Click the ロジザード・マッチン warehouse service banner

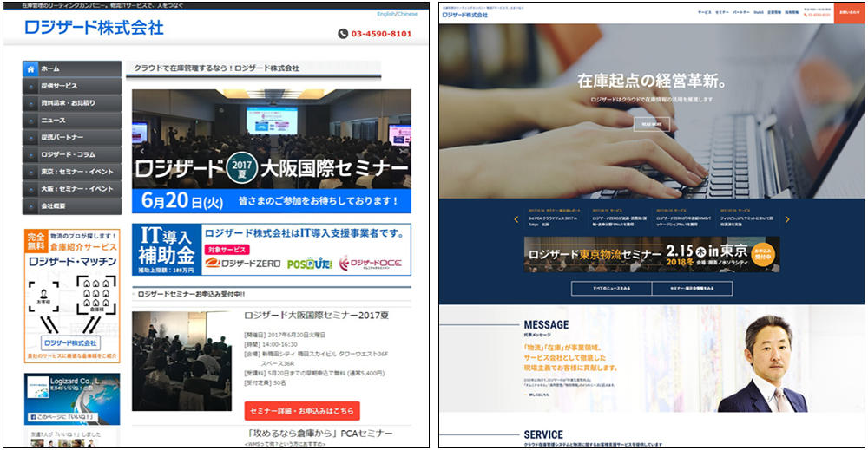[71, 295]
